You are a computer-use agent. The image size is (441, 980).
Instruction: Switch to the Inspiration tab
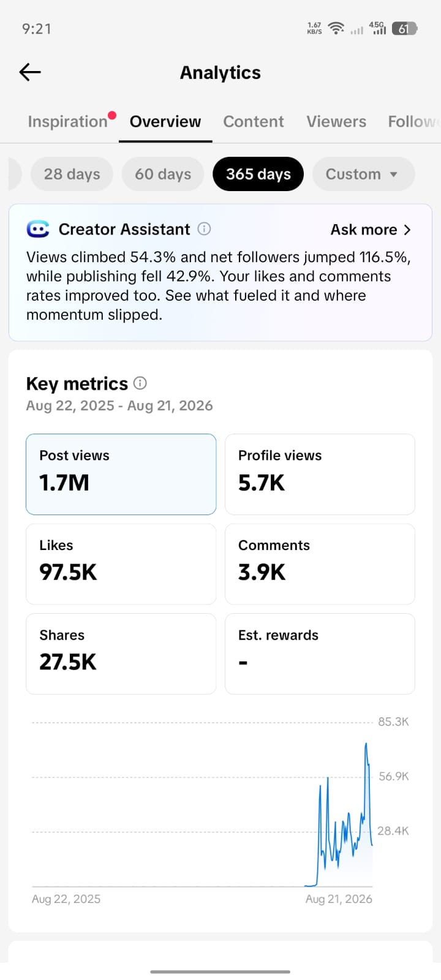click(68, 121)
